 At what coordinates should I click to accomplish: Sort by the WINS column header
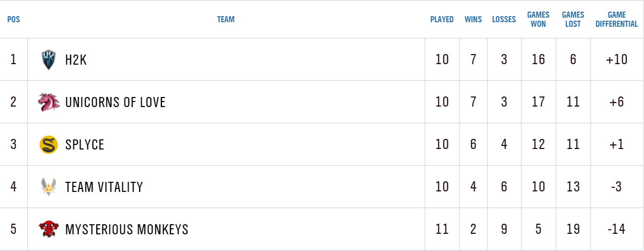click(x=473, y=20)
